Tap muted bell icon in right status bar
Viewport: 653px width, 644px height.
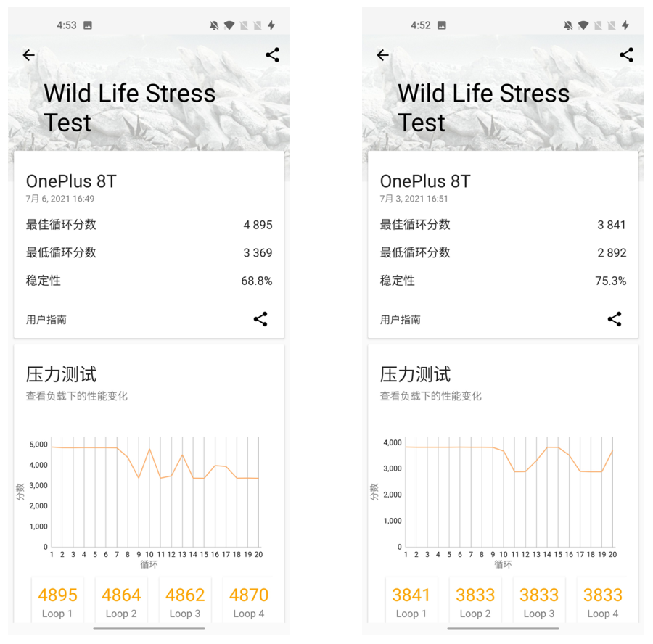(568, 25)
